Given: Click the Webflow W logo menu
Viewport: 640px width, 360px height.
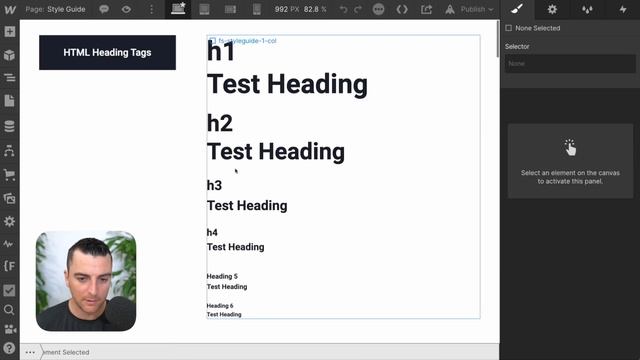Looking at the screenshot, I should [10, 9].
